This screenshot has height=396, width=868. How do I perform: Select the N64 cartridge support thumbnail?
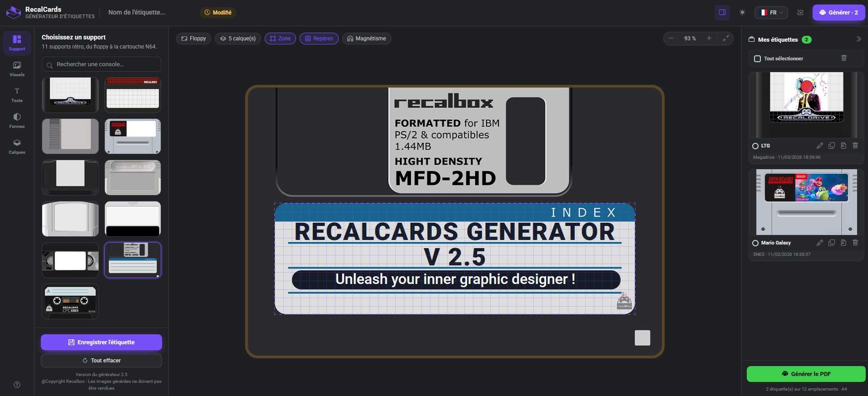point(70,219)
